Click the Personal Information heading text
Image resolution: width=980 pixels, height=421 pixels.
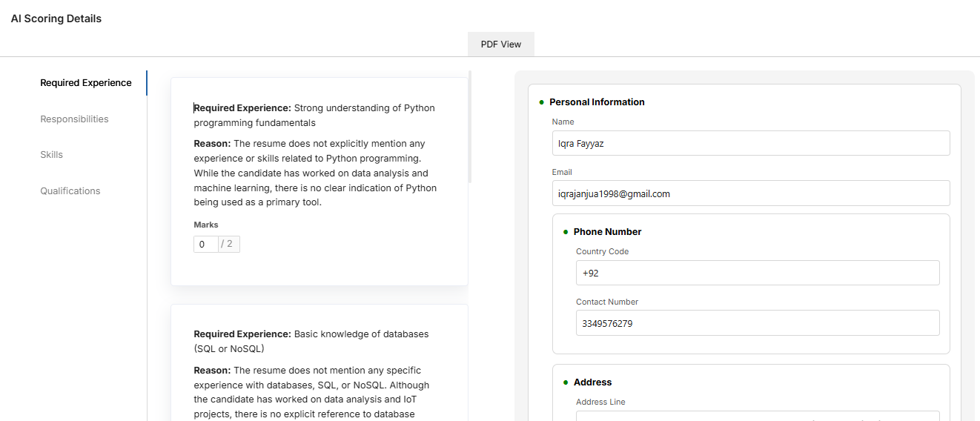click(x=597, y=102)
